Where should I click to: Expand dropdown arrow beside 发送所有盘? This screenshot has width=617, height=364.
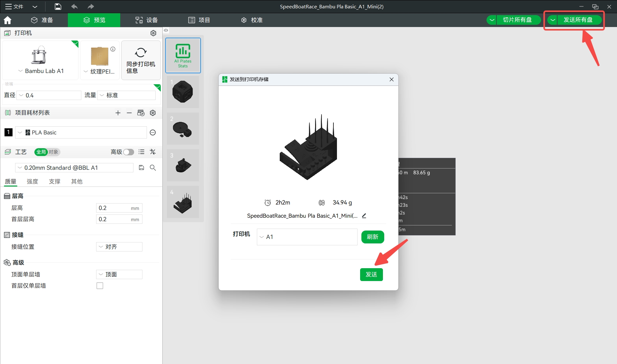[x=552, y=20]
